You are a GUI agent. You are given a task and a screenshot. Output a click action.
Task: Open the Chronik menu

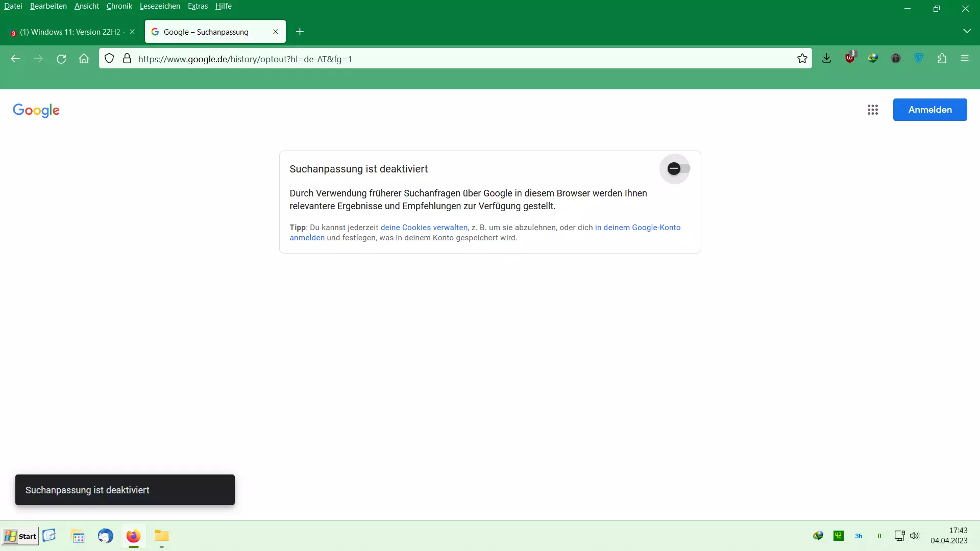[119, 6]
